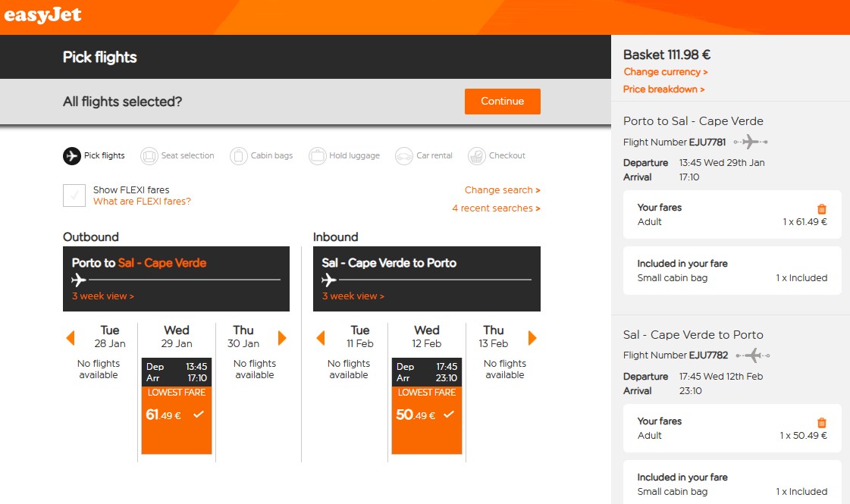Click the 'Inbound' section label

(336, 236)
